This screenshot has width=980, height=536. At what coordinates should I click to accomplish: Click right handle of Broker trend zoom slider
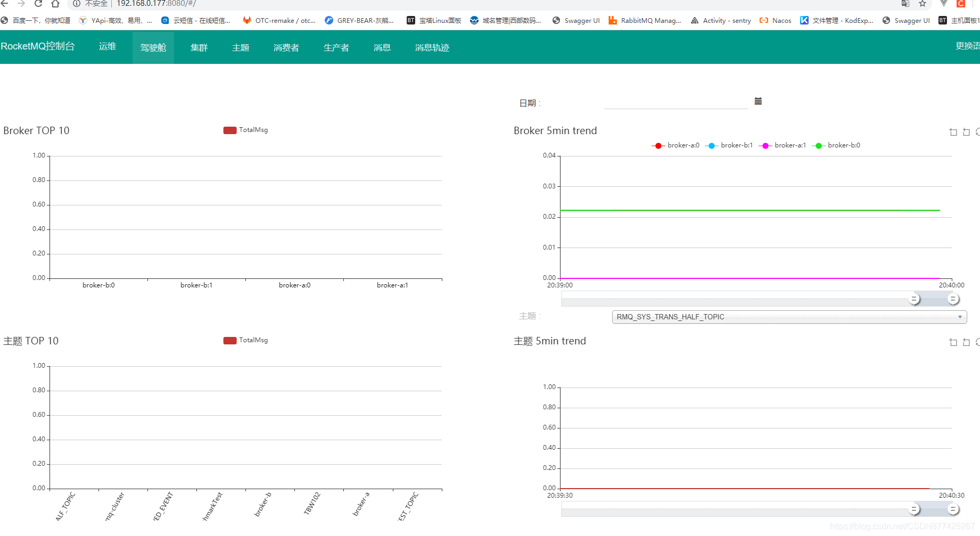(x=953, y=299)
